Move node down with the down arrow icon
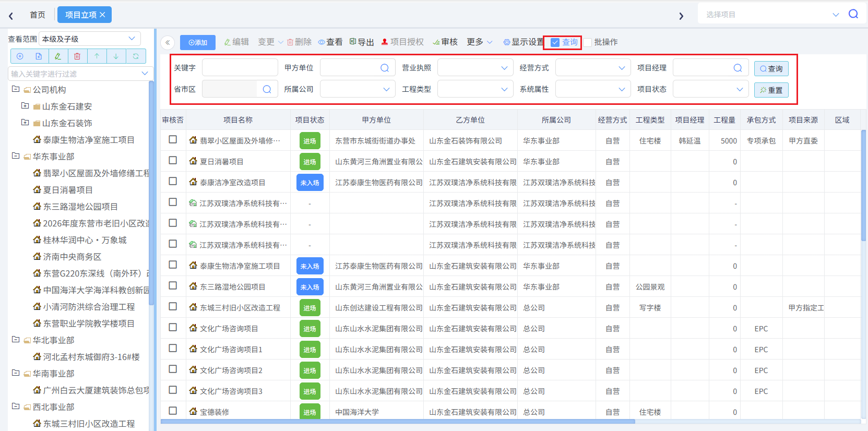The width and height of the screenshot is (868, 431). point(116,56)
